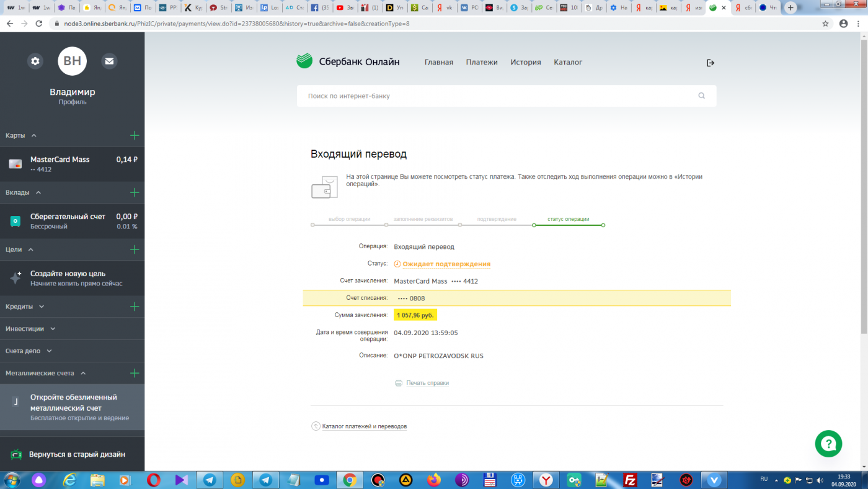Switch to the YouTube browser tab

pyautogui.click(x=344, y=8)
